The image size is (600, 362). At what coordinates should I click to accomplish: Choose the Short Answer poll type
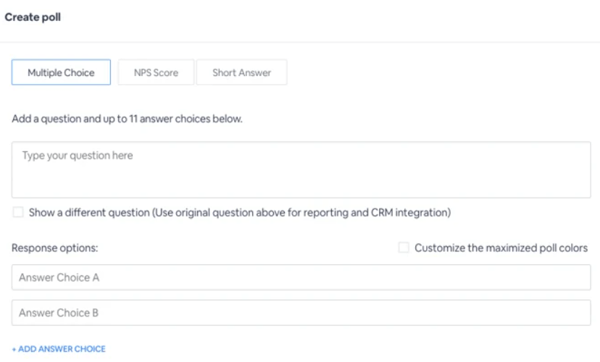point(241,72)
